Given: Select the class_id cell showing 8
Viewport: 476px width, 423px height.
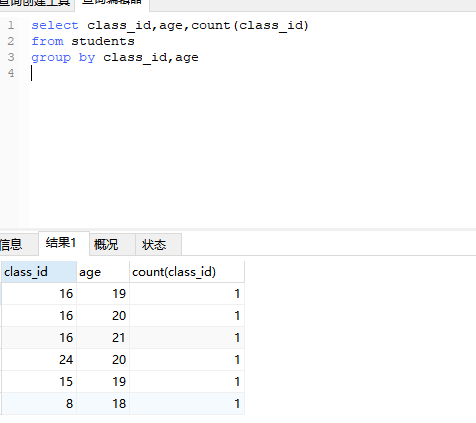Looking at the screenshot, I should click(x=39, y=404).
